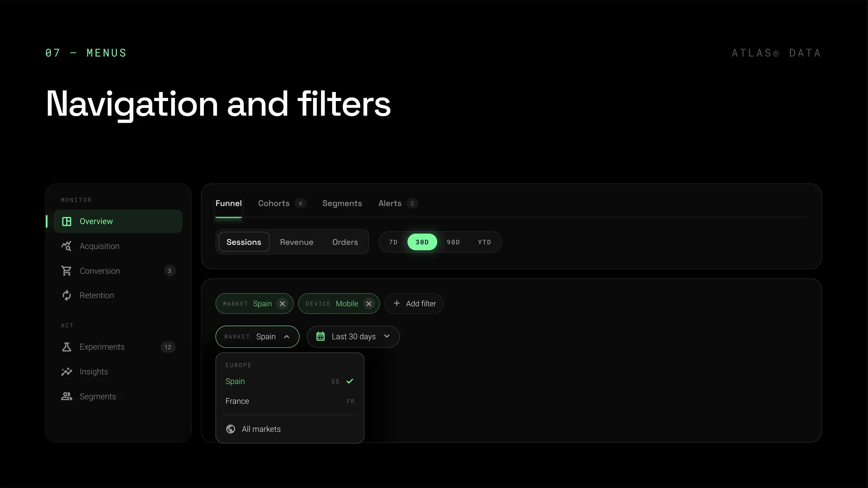
Task: Click the Mobile device filter chip label
Action: click(x=347, y=304)
